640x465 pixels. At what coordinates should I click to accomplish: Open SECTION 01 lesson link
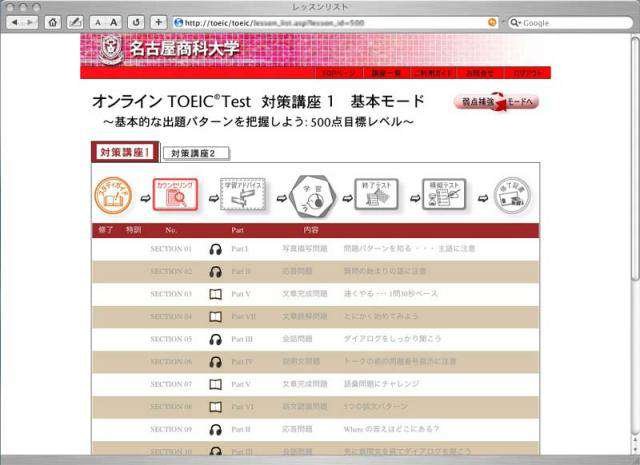[171, 249]
